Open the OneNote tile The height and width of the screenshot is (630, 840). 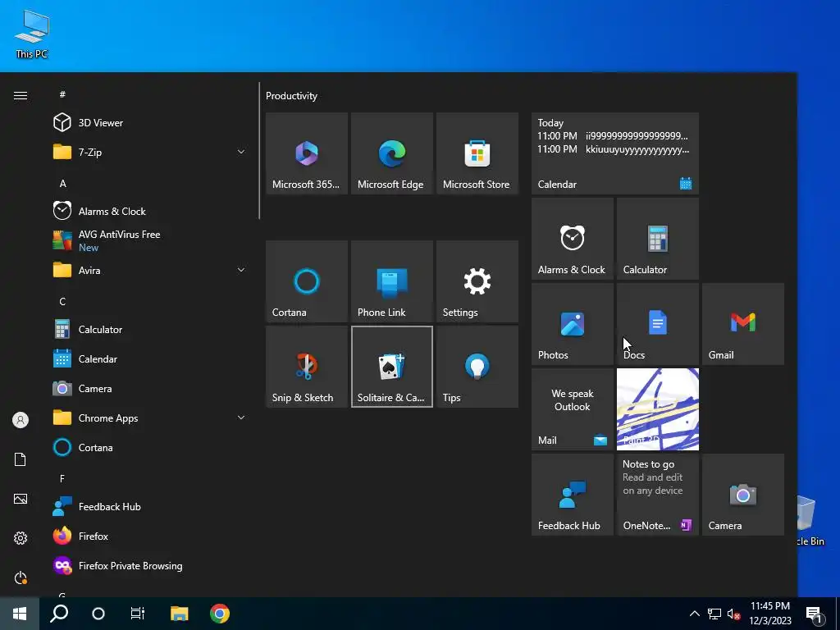[x=657, y=495]
